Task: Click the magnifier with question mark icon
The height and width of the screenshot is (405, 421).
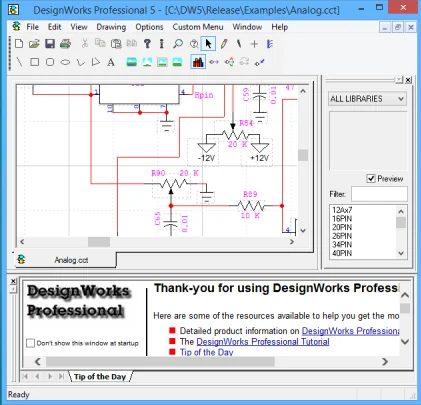Action: (x=194, y=44)
